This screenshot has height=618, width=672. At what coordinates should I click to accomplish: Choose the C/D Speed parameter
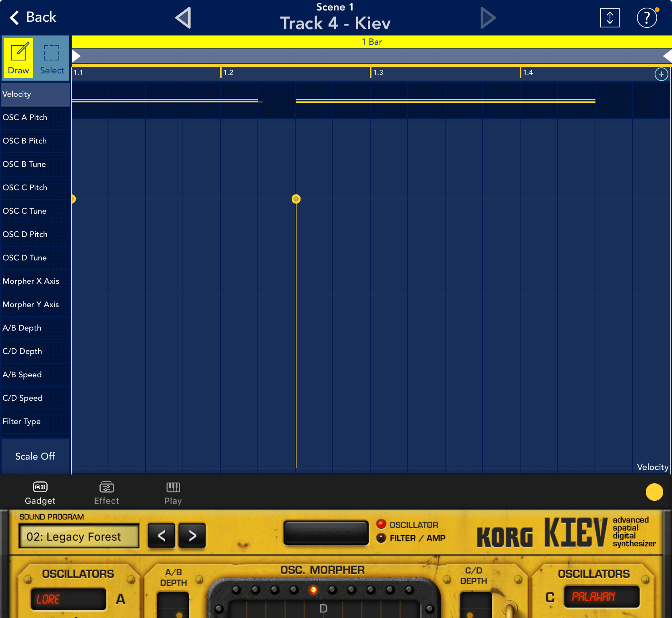(35, 398)
